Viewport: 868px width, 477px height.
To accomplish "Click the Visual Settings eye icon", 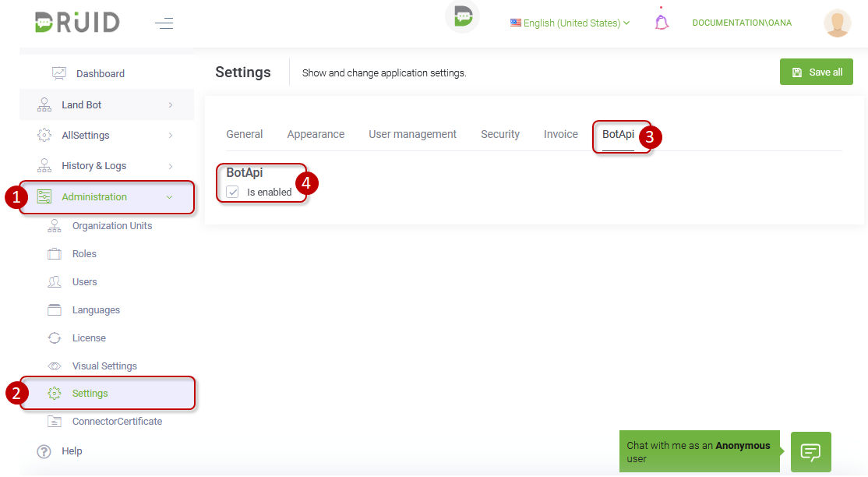I will [55, 366].
